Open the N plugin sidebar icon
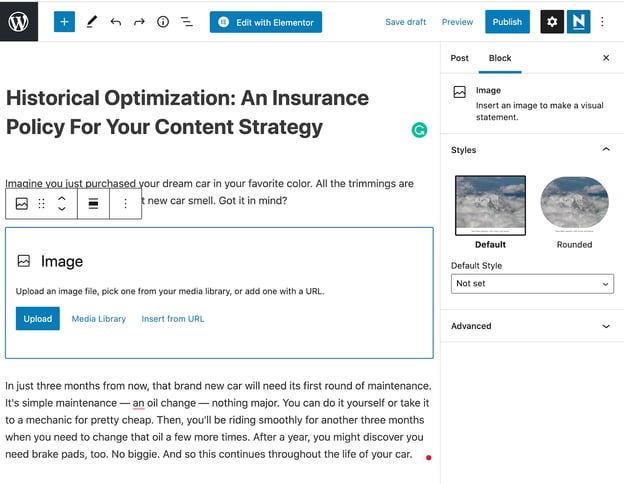Viewport: 624px width, 484px height. coord(578,21)
